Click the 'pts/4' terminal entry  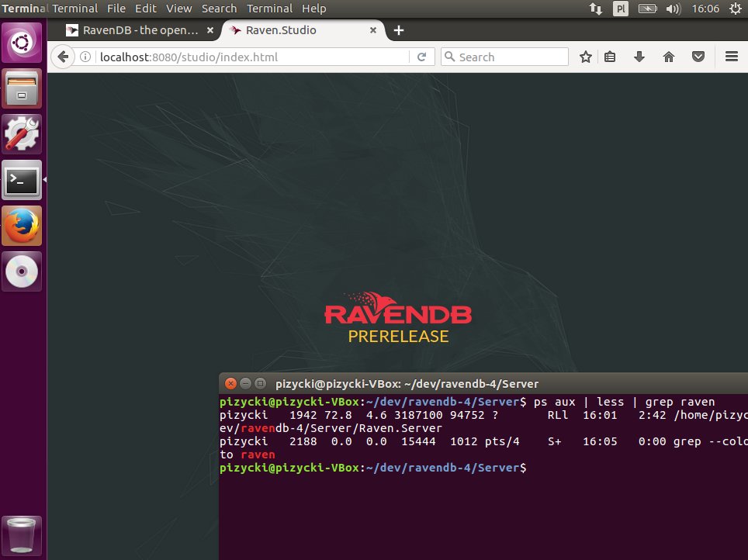pyautogui.click(x=502, y=441)
